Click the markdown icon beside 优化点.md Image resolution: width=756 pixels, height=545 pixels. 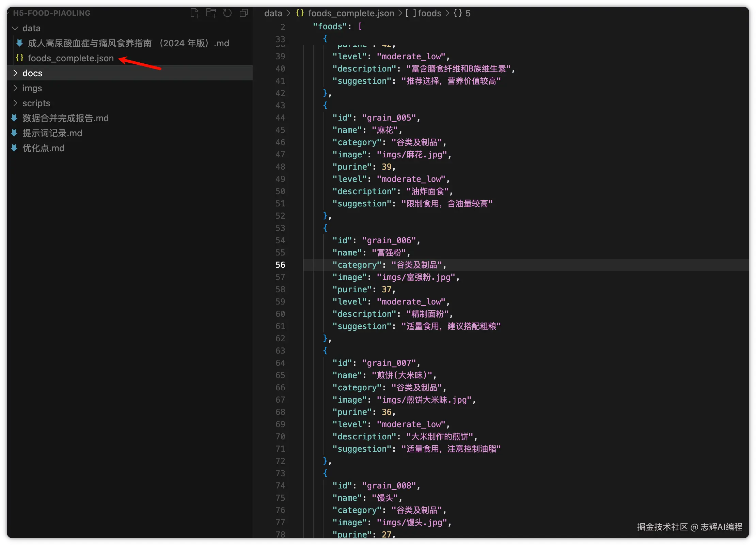14,148
